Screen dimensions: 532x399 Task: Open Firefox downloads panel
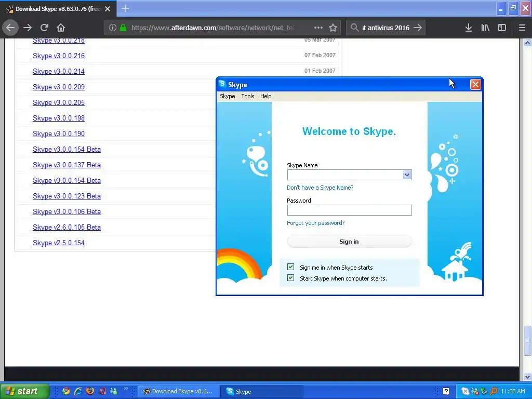click(x=469, y=28)
